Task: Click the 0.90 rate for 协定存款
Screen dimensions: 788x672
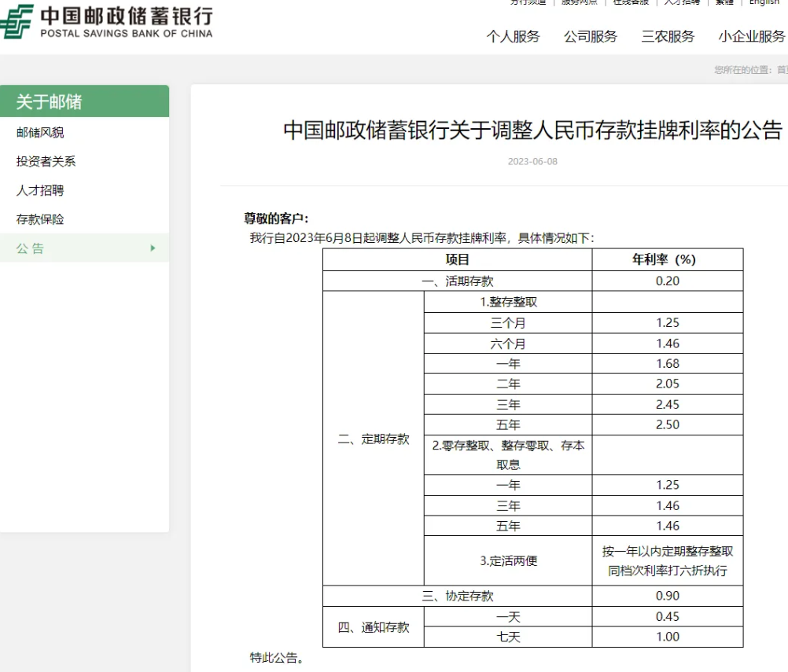Action: 668,597
